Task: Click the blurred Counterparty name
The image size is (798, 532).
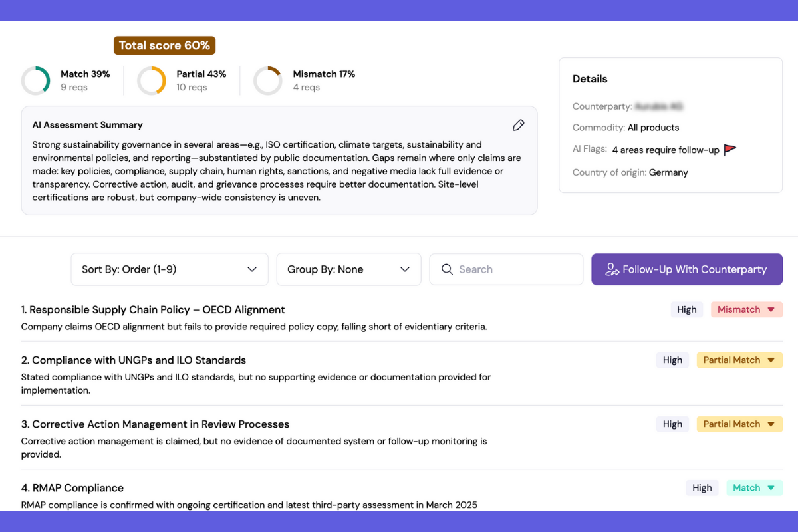Action: click(659, 106)
